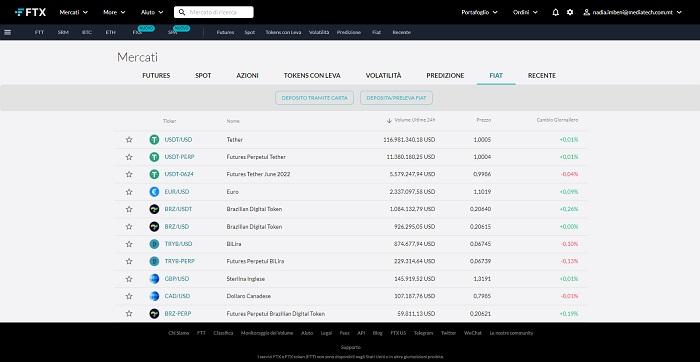Click the FTX logo
The width and height of the screenshot is (700, 362).
30,12
